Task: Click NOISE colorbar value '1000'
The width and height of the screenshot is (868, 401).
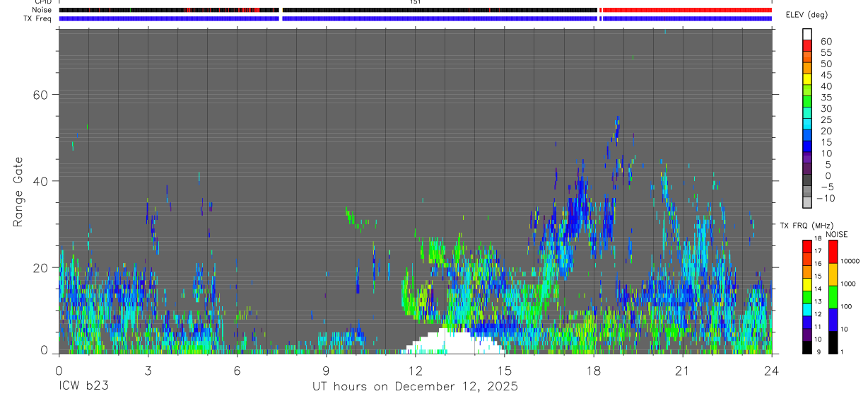Action: 848,284
